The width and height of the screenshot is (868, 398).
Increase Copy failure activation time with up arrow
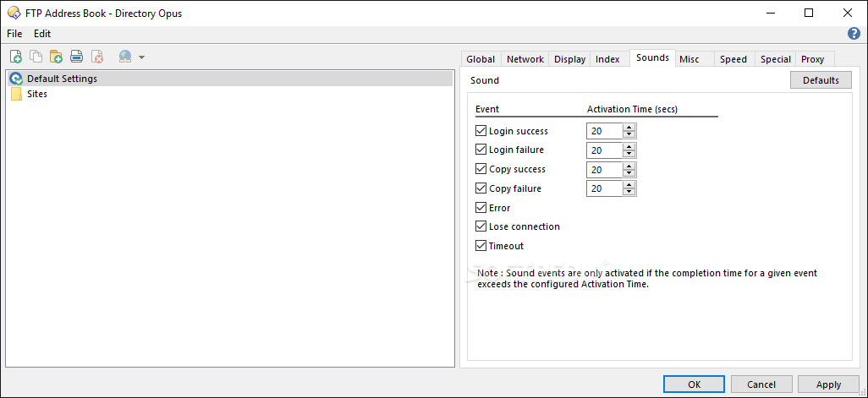(x=629, y=185)
